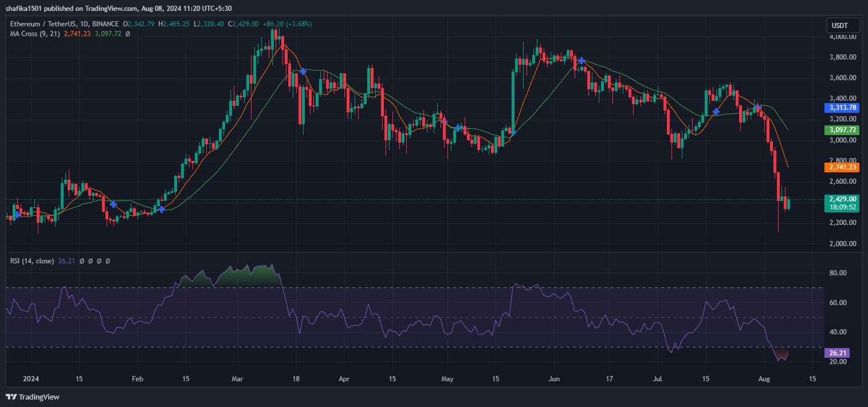Click the Apr date axis label
Screen dimensions: 868x407
pos(344,379)
